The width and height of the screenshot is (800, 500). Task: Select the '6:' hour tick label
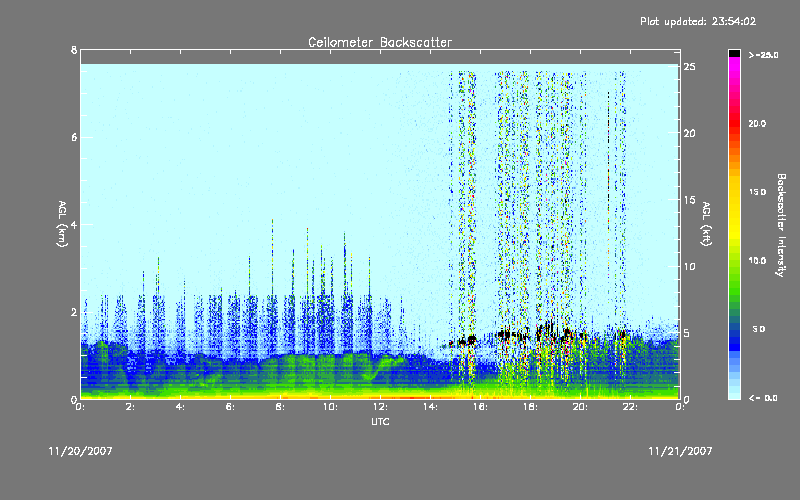point(230,407)
